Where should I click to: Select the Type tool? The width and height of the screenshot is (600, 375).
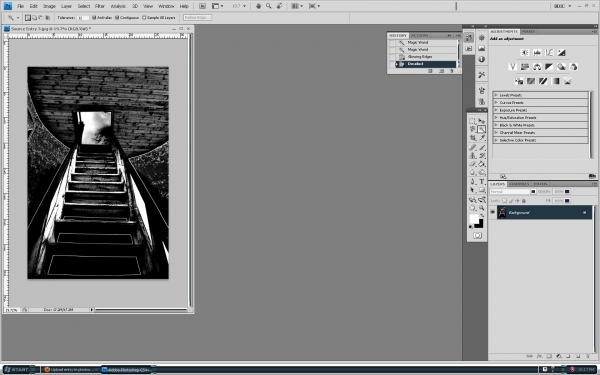pyautogui.click(x=482, y=182)
